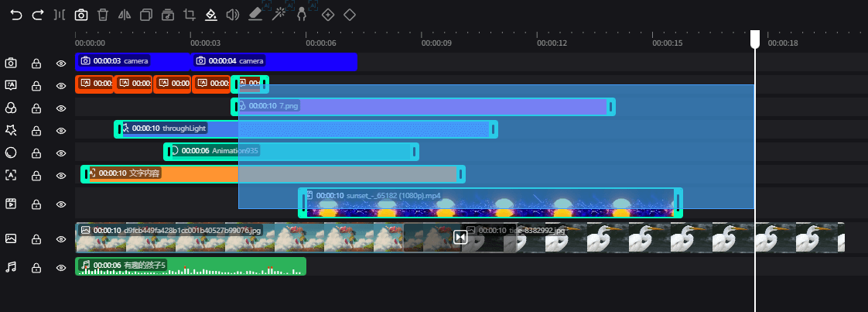
Task: Open the paint bucket fill color tool
Action: [211, 15]
